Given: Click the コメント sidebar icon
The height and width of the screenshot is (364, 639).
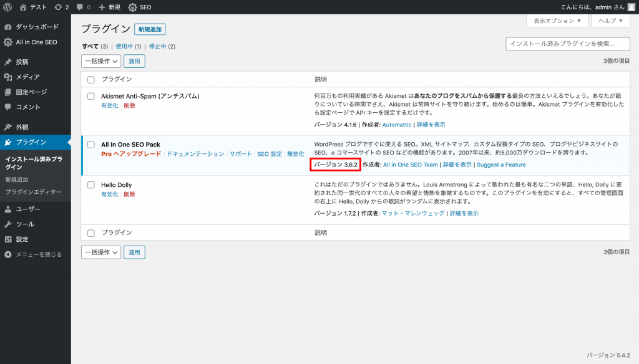Looking at the screenshot, I should point(7,107).
